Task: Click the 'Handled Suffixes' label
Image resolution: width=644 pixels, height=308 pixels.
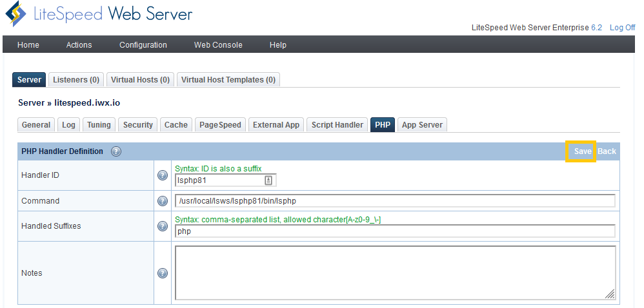Action: [52, 226]
